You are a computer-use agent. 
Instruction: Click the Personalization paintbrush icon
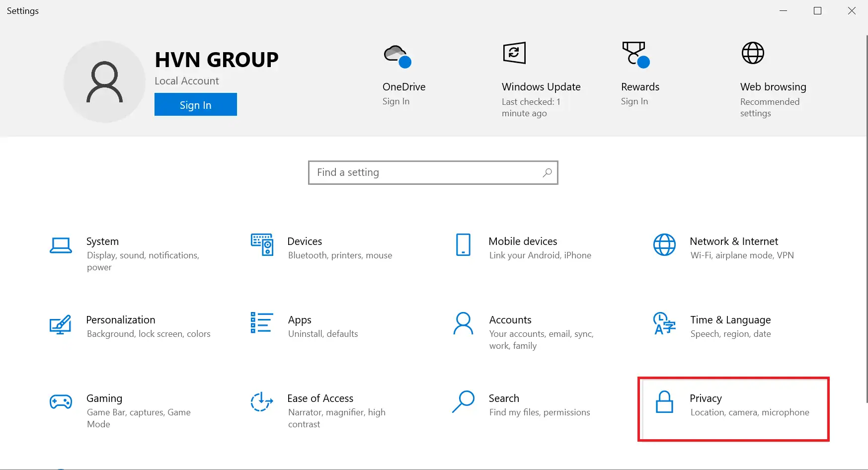click(61, 324)
